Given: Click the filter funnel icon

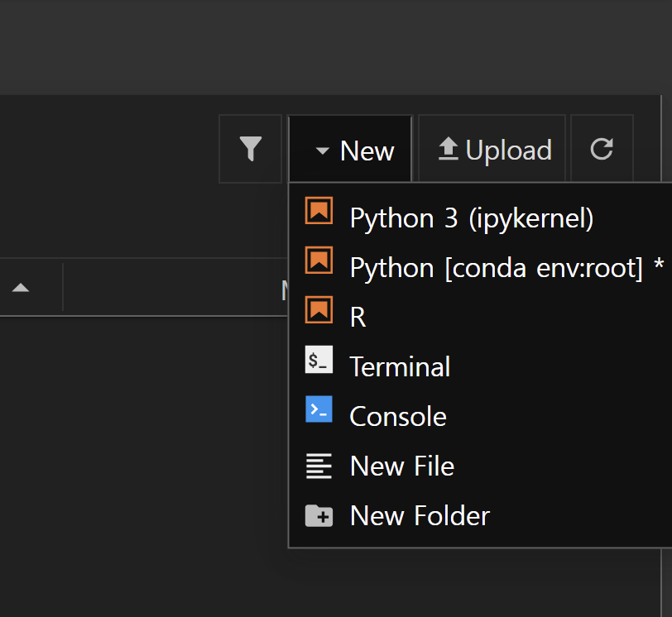Looking at the screenshot, I should [250, 149].
